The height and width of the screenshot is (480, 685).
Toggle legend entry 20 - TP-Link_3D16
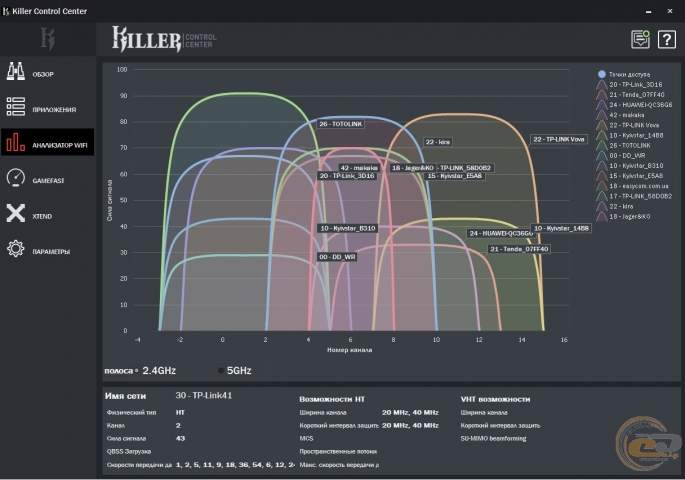click(630, 85)
